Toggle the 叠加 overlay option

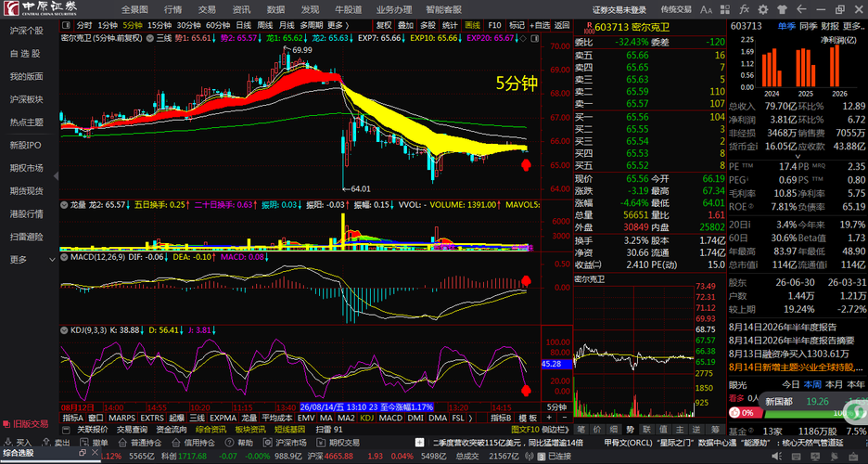(406, 25)
